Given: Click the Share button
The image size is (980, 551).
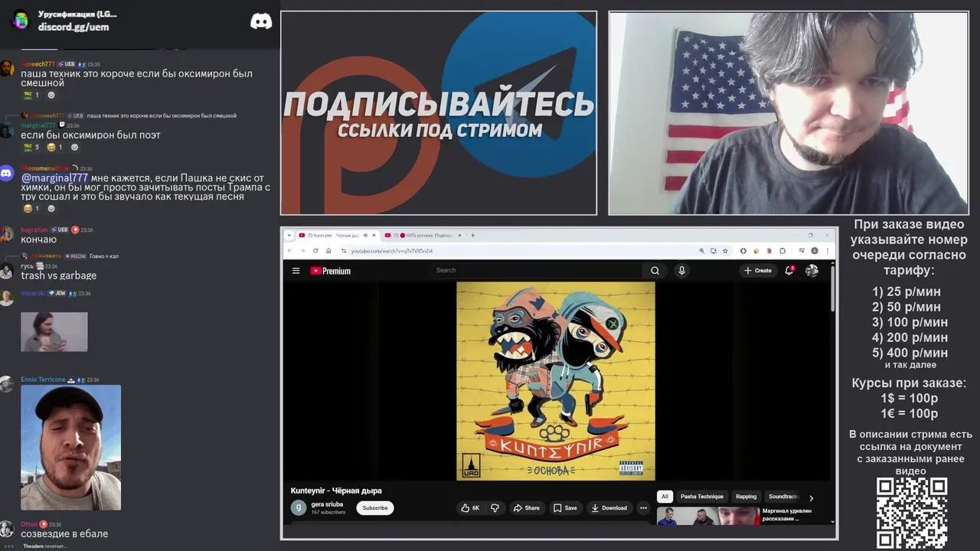Looking at the screenshot, I should tap(527, 508).
